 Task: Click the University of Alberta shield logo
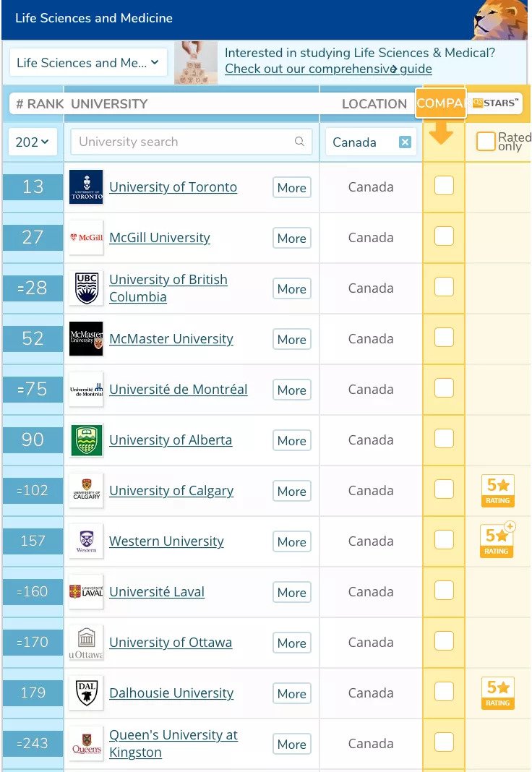[x=86, y=440]
